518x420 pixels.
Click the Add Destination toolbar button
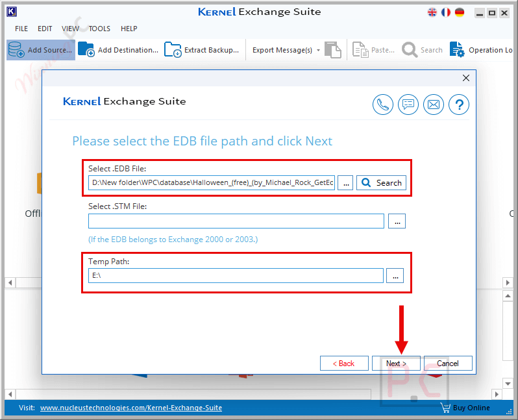119,50
